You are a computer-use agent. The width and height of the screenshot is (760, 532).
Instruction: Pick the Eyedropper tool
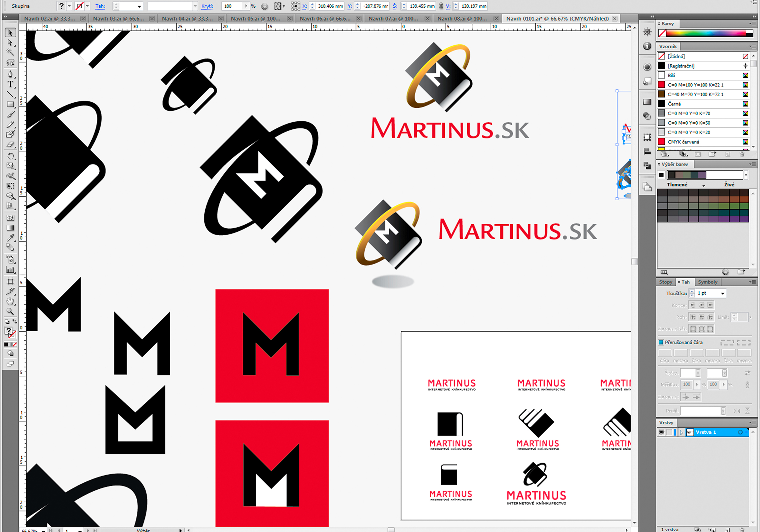[10, 237]
